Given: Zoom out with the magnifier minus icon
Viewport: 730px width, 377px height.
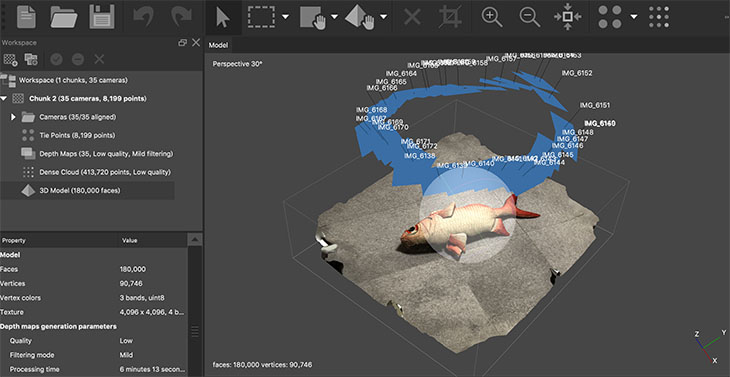Looking at the screenshot, I should click(529, 18).
